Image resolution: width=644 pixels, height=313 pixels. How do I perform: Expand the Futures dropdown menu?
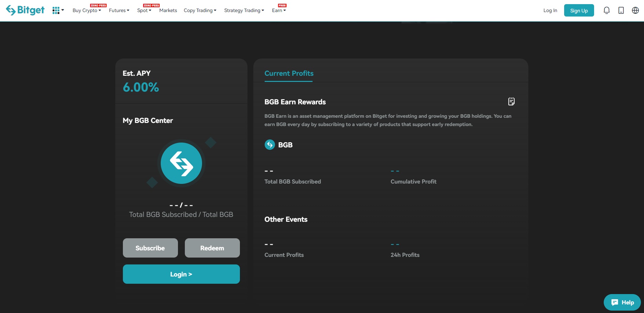click(119, 10)
